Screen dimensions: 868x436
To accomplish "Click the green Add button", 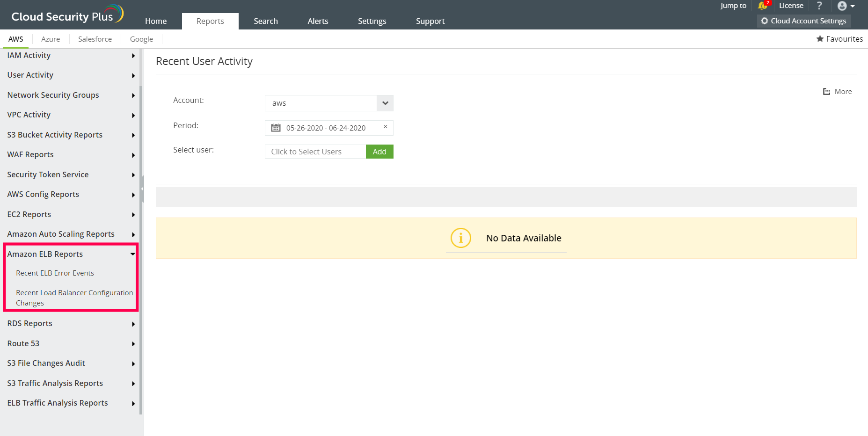I will (x=379, y=151).
